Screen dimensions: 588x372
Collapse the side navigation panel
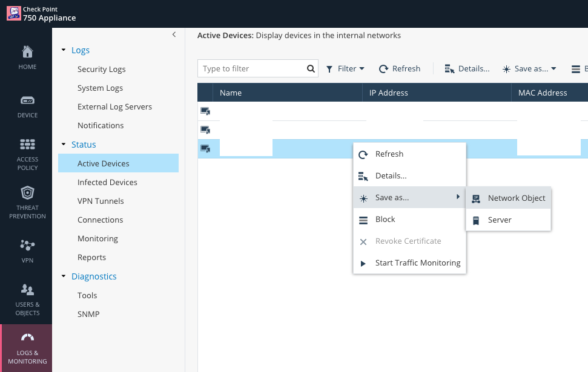(x=174, y=34)
